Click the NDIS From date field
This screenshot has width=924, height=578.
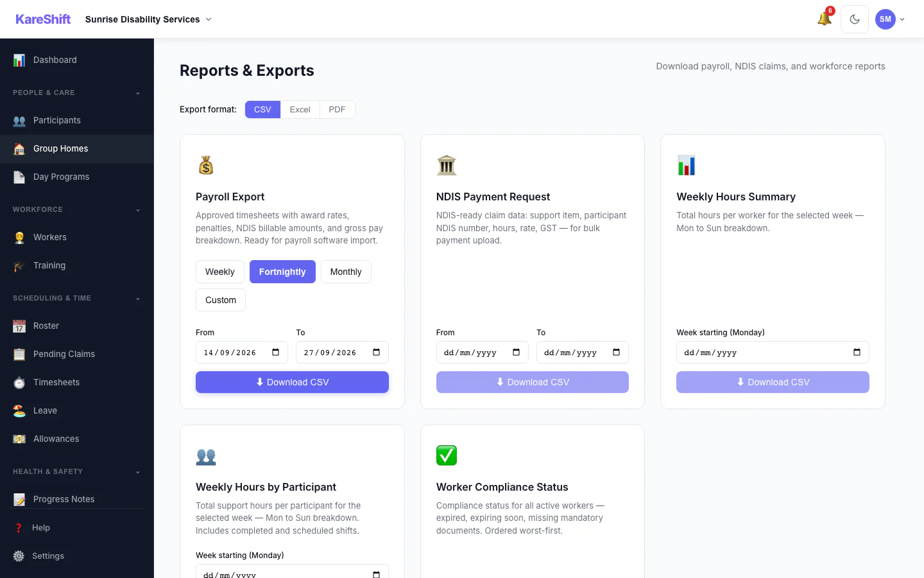pyautogui.click(x=483, y=352)
